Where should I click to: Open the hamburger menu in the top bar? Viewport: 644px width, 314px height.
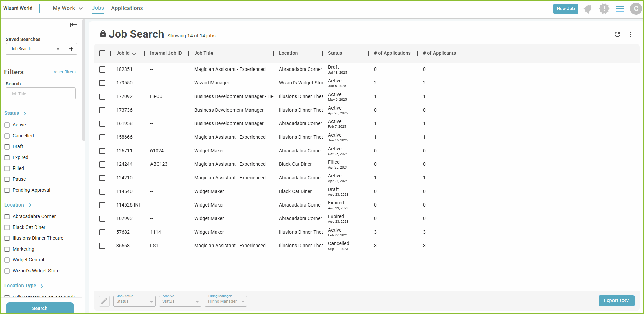pyautogui.click(x=620, y=9)
